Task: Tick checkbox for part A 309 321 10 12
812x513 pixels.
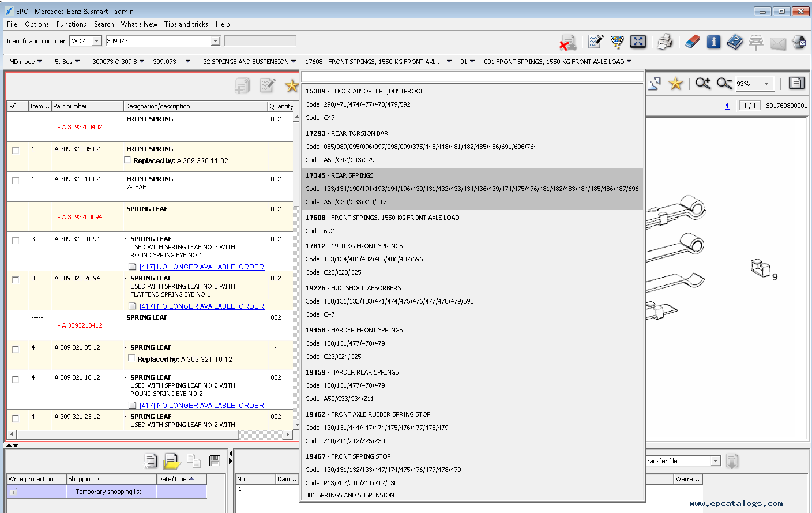Action: [16, 379]
